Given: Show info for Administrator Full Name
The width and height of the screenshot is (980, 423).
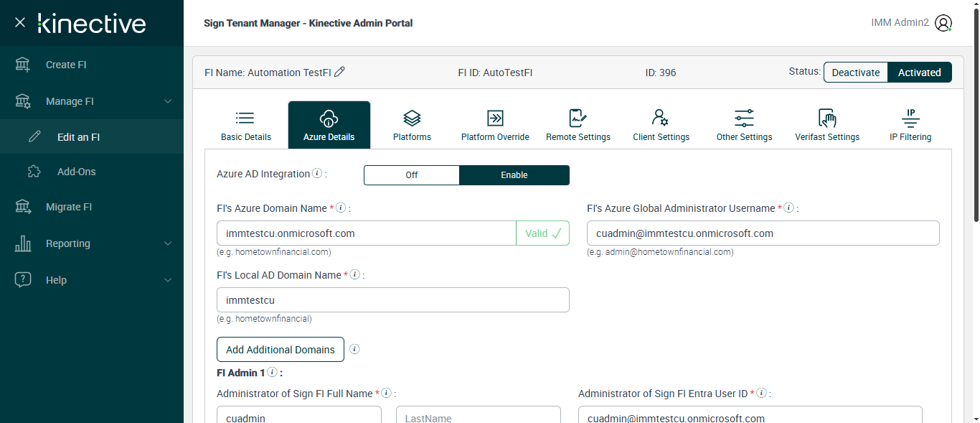Looking at the screenshot, I should tap(386, 393).
